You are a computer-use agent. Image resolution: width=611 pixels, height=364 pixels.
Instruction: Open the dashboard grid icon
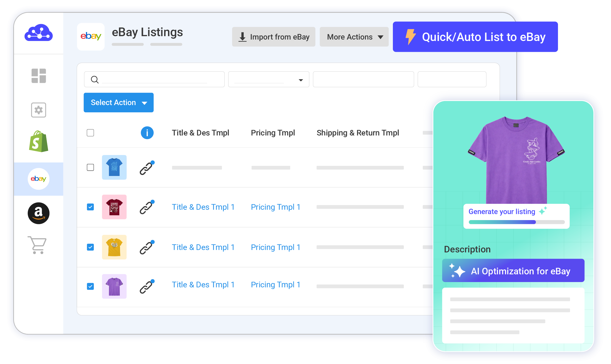pyautogui.click(x=39, y=76)
